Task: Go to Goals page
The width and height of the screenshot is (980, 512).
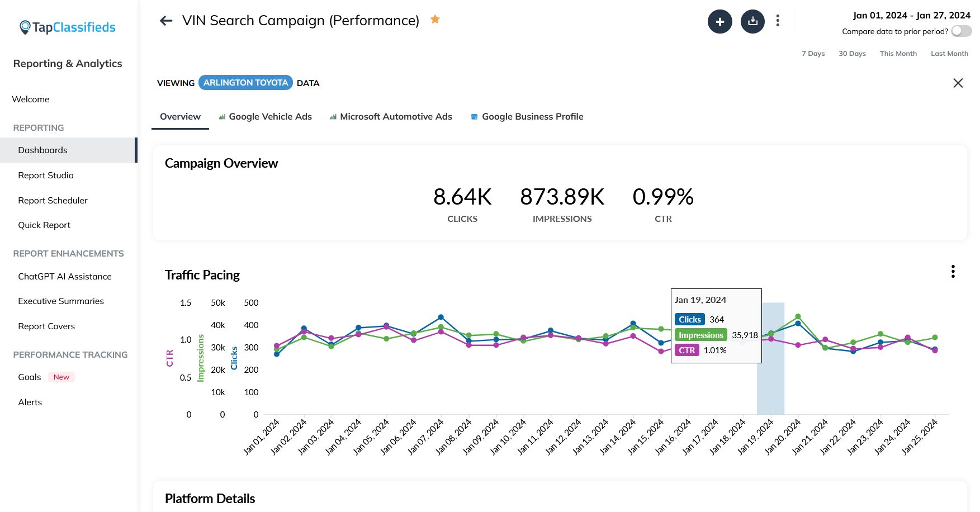Action: 30,377
